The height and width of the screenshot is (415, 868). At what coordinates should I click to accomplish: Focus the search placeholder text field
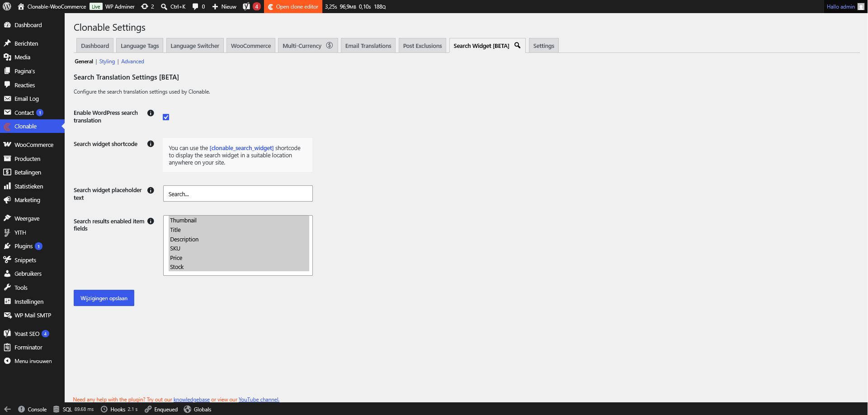(238, 193)
